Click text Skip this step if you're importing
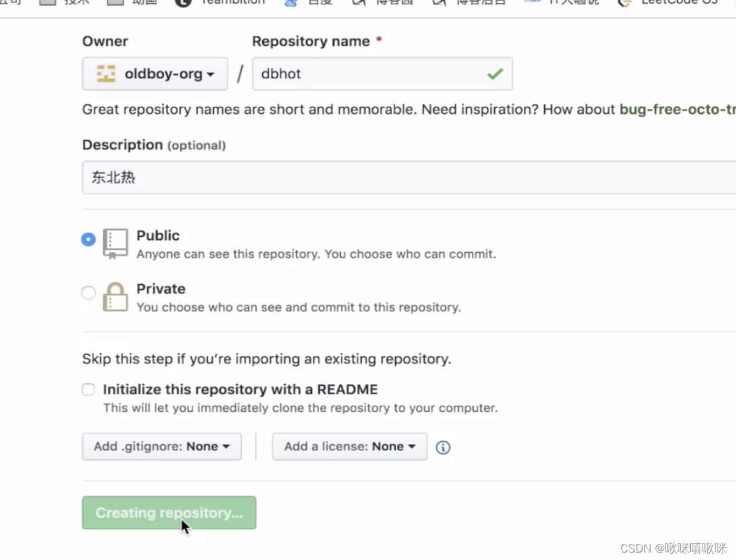Image resolution: width=736 pixels, height=560 pixels. [267, 359]
